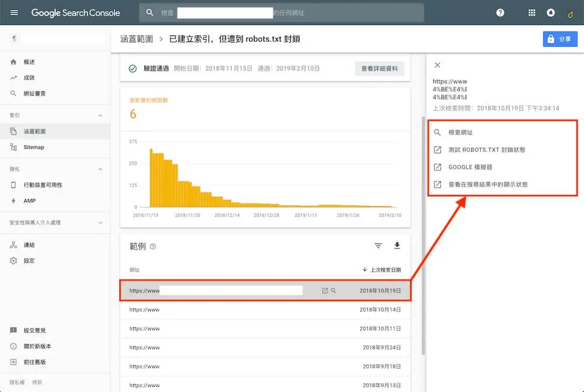Inspect URL magnifier on 2018年10月19日 row

pyautogui.click(x=333, y=290)
